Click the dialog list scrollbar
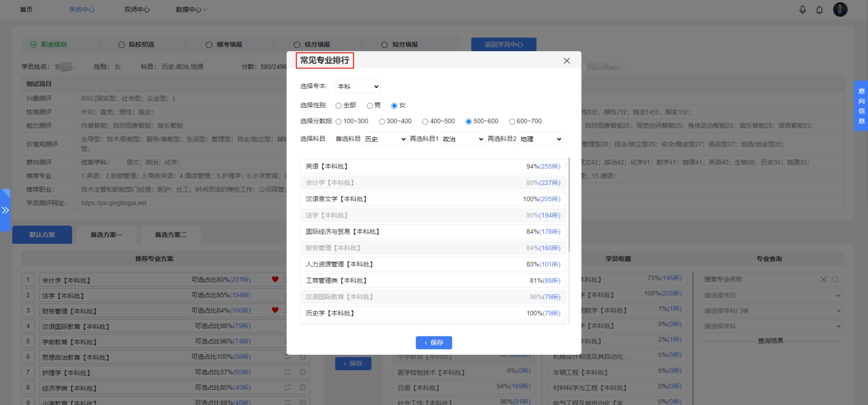868x405 pixels. coord(569,205)
